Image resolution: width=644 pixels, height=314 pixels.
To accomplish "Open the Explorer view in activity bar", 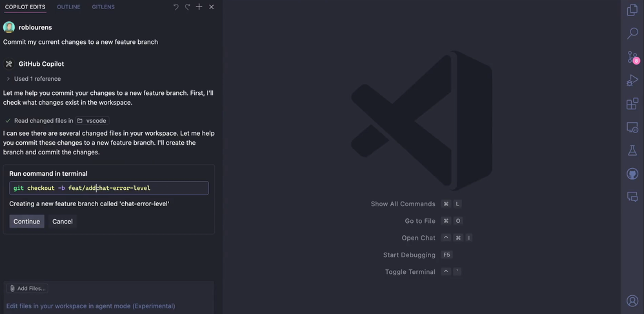I will (x=632, y=10).
